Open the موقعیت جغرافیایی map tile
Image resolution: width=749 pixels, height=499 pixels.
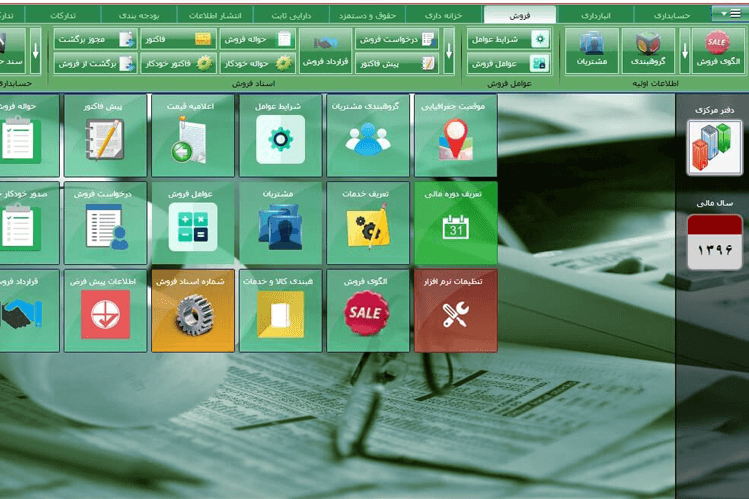point(455,136)
